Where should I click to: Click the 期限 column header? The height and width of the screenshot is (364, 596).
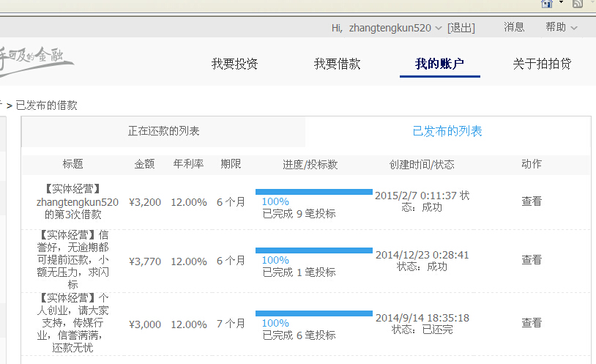point(231,164)
